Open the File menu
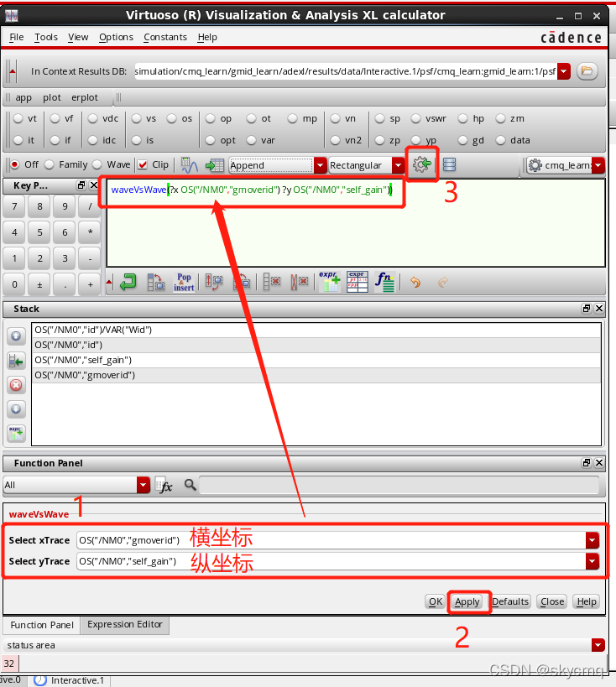This screenshot has height=687, width=616. [17, 37]
